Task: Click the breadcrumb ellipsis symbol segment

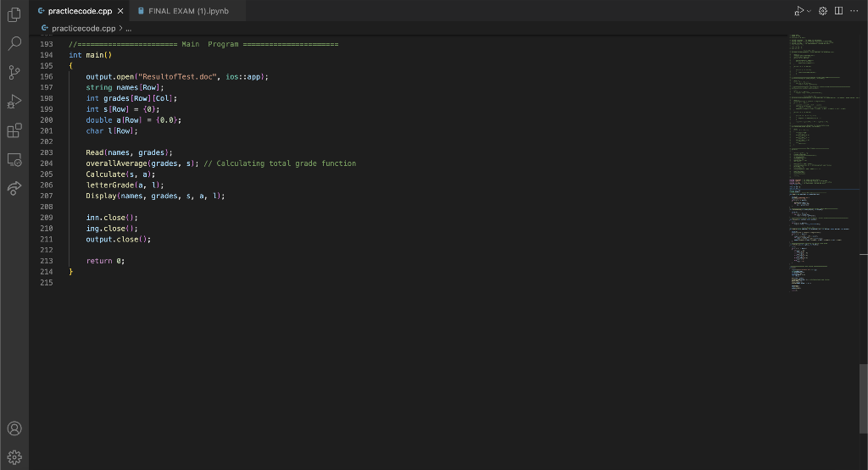Action: (x=129, y=28)
